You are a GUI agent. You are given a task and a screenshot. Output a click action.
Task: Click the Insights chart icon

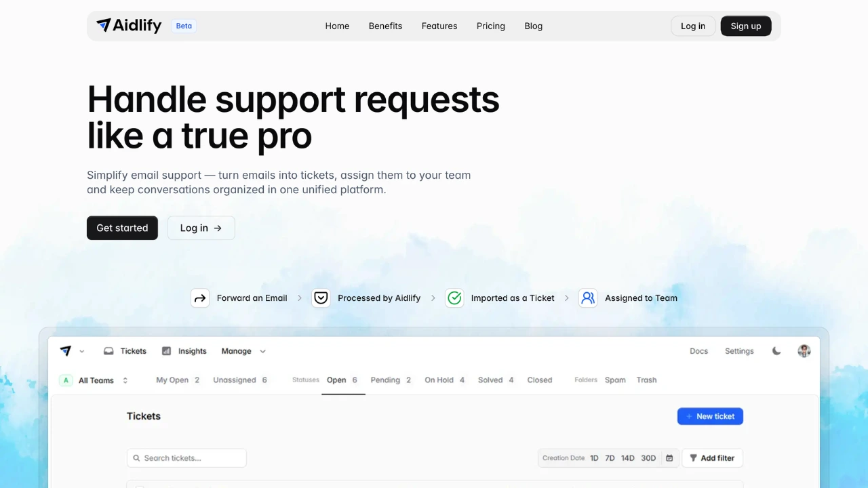click(x=166, y=351)
